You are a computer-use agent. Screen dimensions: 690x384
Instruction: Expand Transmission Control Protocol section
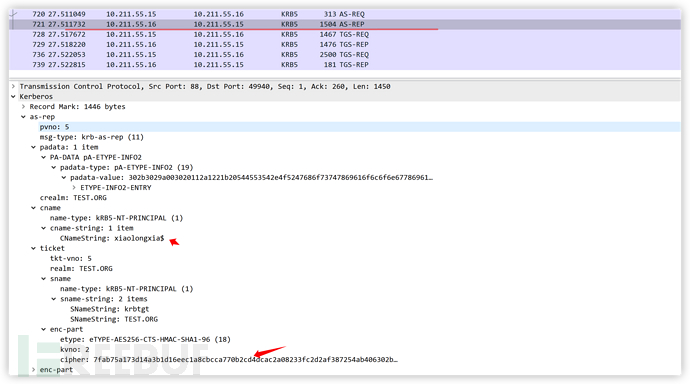pos(13,86)
